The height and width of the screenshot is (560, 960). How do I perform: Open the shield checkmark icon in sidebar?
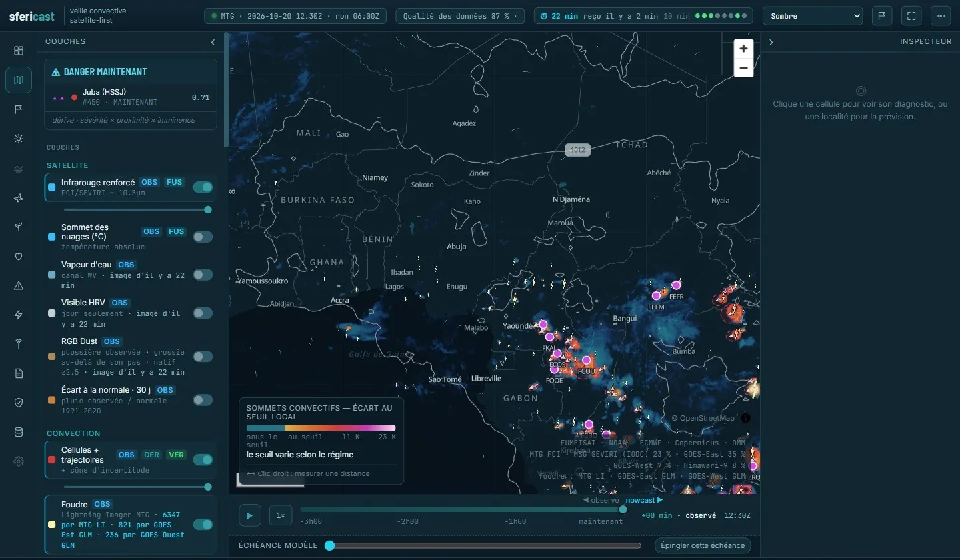click(19, 403)
